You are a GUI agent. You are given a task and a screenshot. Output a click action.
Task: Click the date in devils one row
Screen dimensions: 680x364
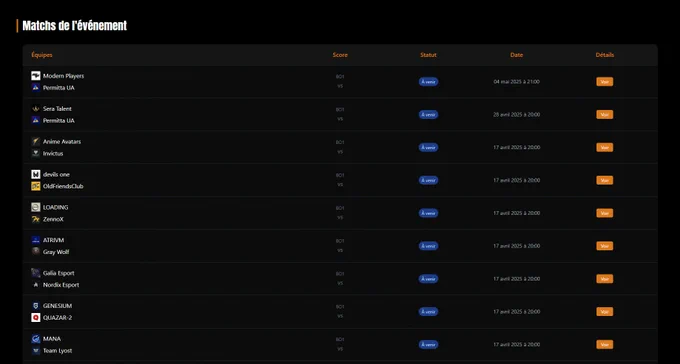[517, 180]
